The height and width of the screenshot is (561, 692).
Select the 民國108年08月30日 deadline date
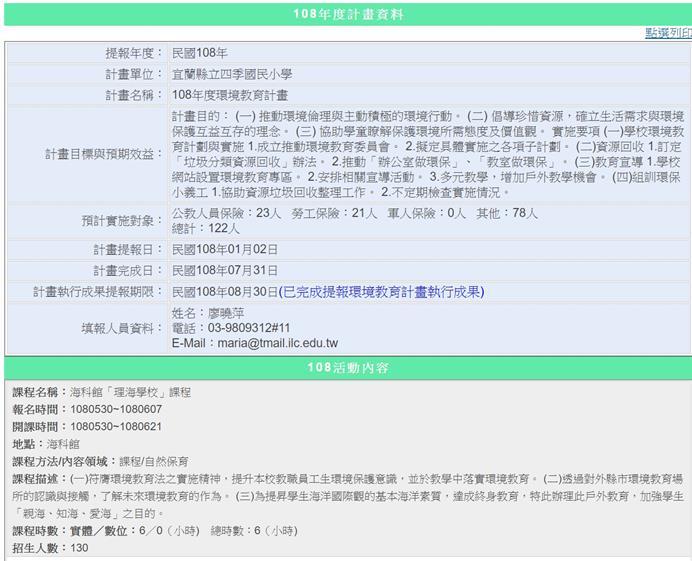(x=225, y=292)
